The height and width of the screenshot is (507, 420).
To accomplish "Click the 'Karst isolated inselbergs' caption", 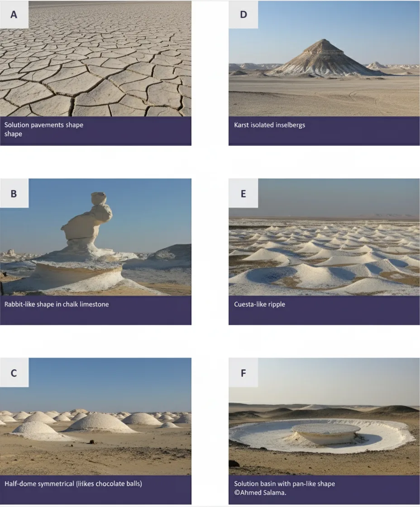I will (269, 125).
